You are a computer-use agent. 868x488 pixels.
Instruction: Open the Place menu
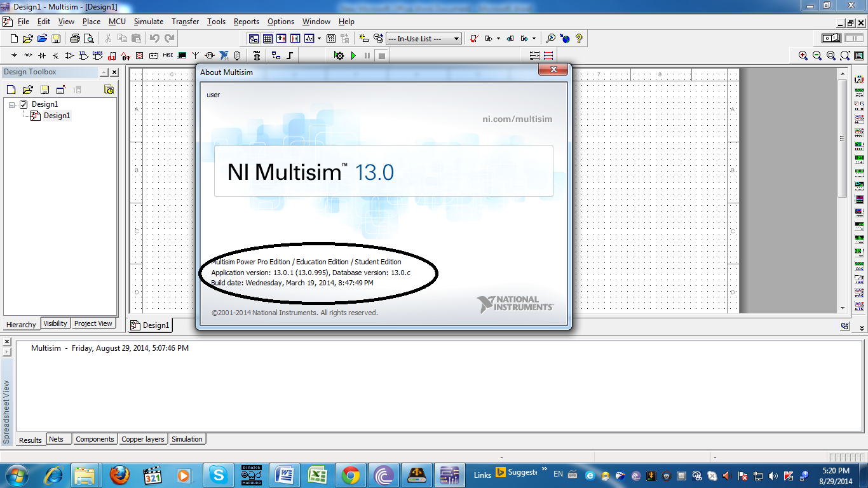[92, 22]
